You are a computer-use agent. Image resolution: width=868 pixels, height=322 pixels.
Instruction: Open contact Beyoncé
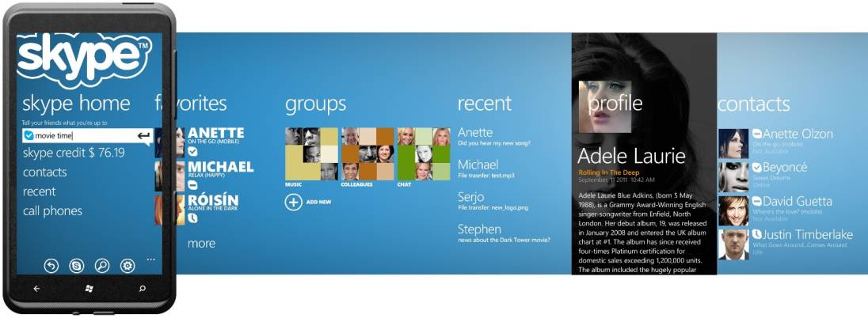785,167
